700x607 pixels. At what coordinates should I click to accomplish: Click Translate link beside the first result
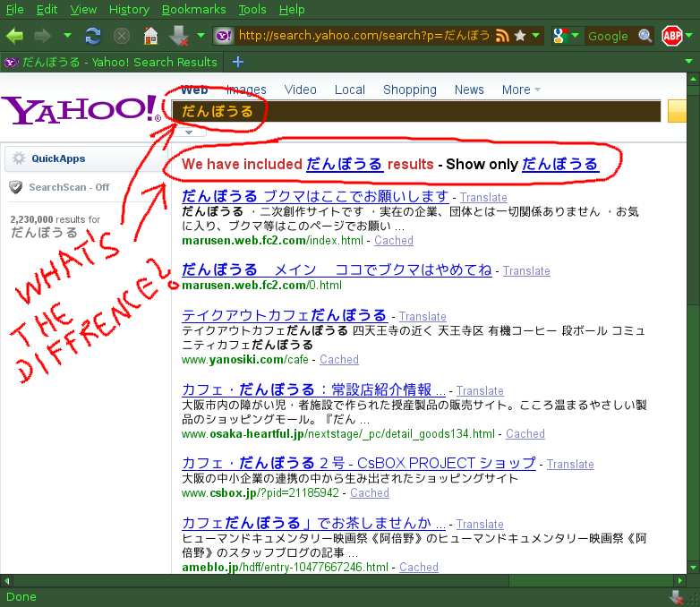(483, 197)
